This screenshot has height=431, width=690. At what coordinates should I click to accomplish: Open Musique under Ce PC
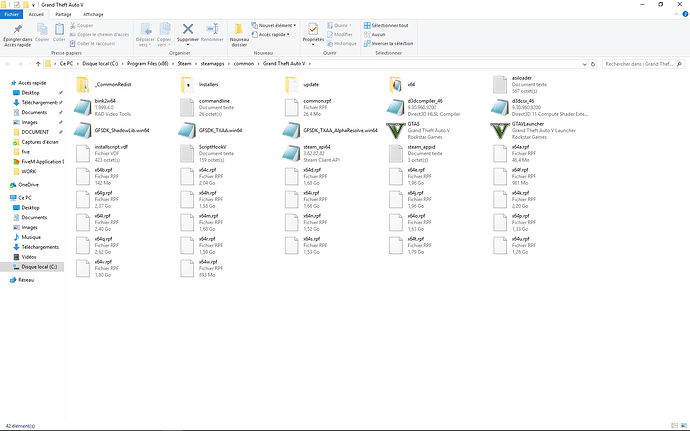pos(31,237)
